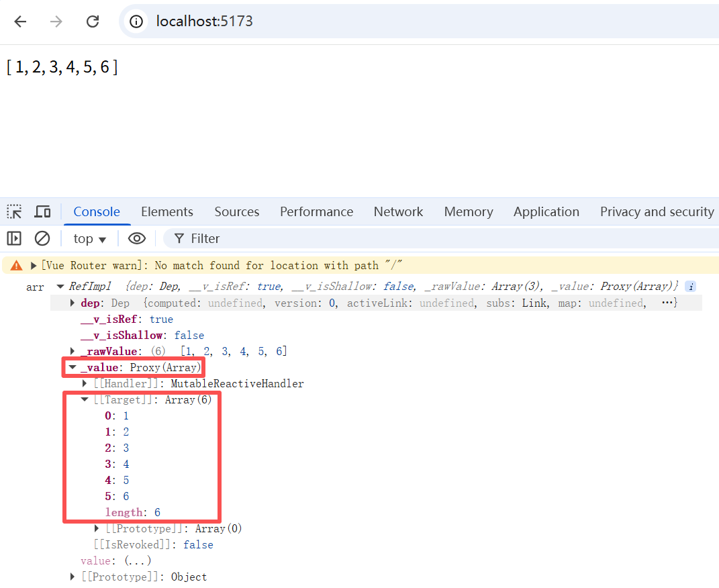Open the top context dropdown

tap(90, 239)
